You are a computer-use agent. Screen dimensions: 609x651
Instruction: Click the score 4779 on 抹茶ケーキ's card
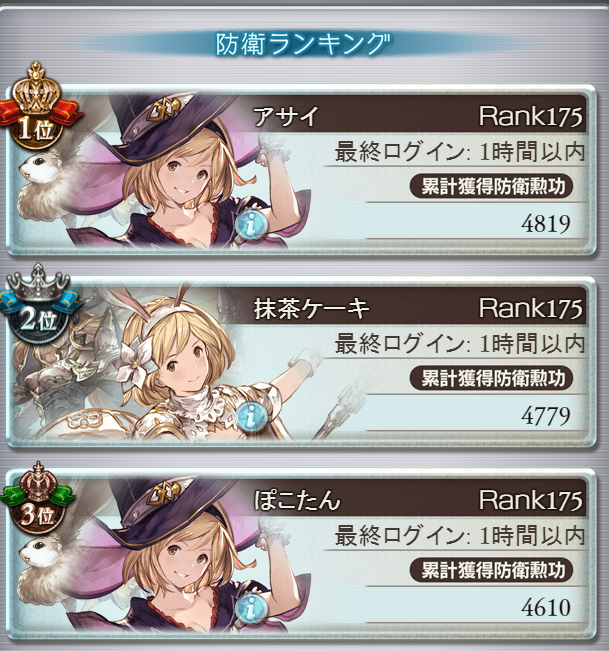(x=546, y=416)
